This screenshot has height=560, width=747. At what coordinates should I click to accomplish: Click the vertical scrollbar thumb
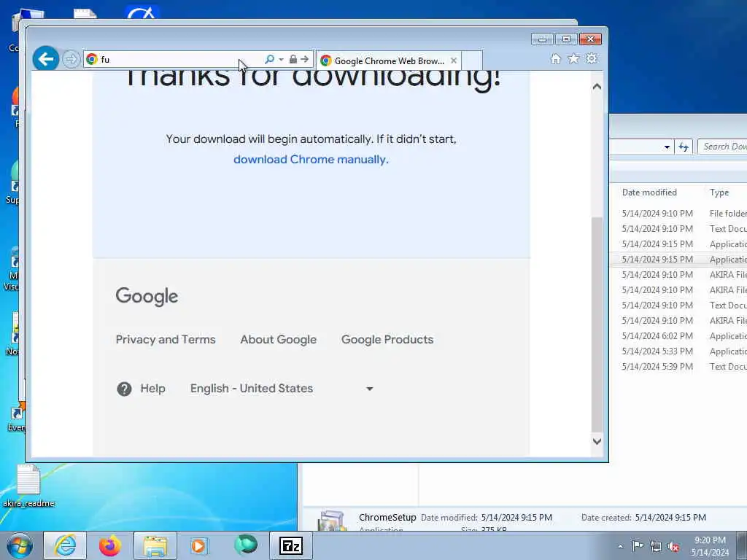(x=597, y=324)
